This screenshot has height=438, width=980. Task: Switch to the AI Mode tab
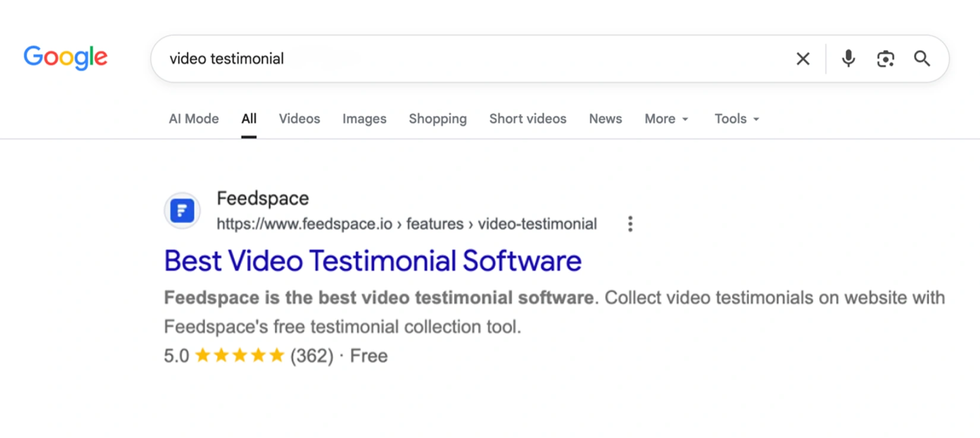click(x=194, y=119)
